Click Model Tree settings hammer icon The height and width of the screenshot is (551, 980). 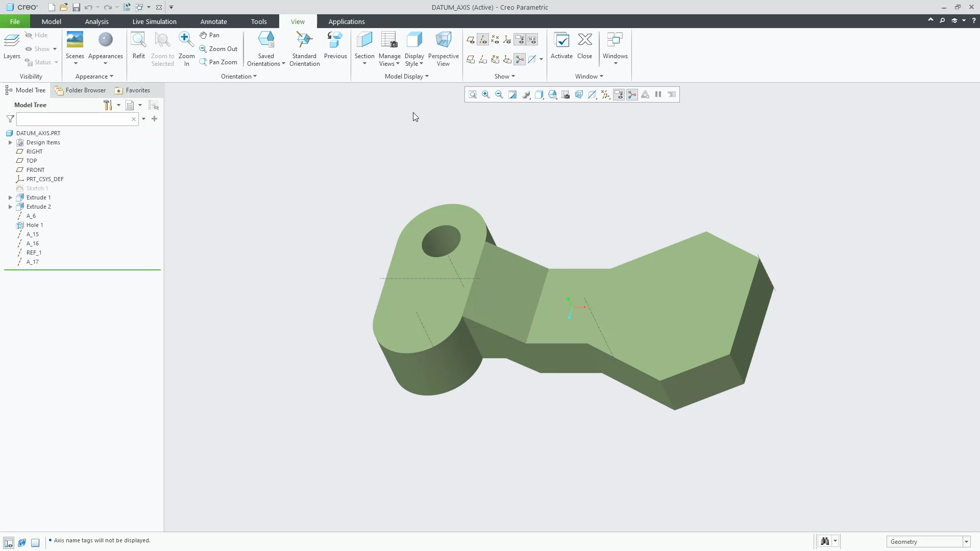tap(108, 105)
